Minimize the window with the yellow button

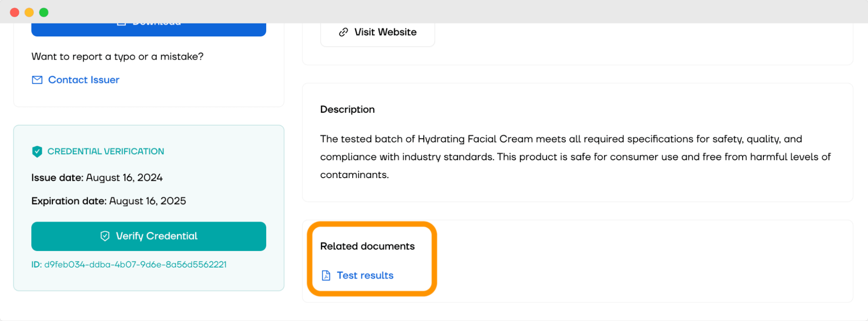tap(29, 12)
